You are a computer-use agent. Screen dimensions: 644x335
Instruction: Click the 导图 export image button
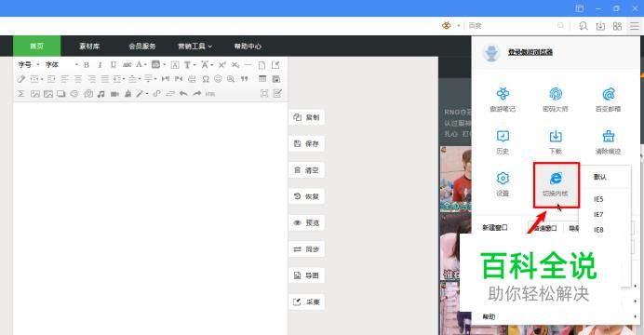[306, 275]
